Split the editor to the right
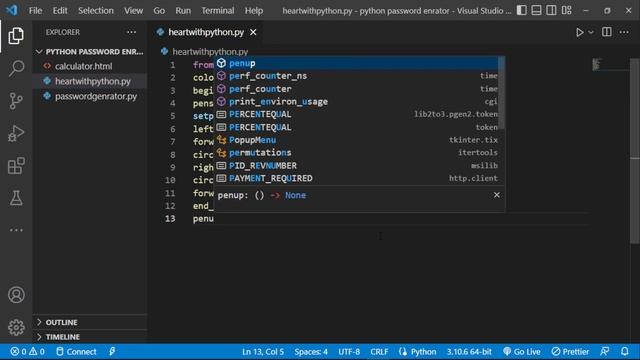 [x=607, y=32]
